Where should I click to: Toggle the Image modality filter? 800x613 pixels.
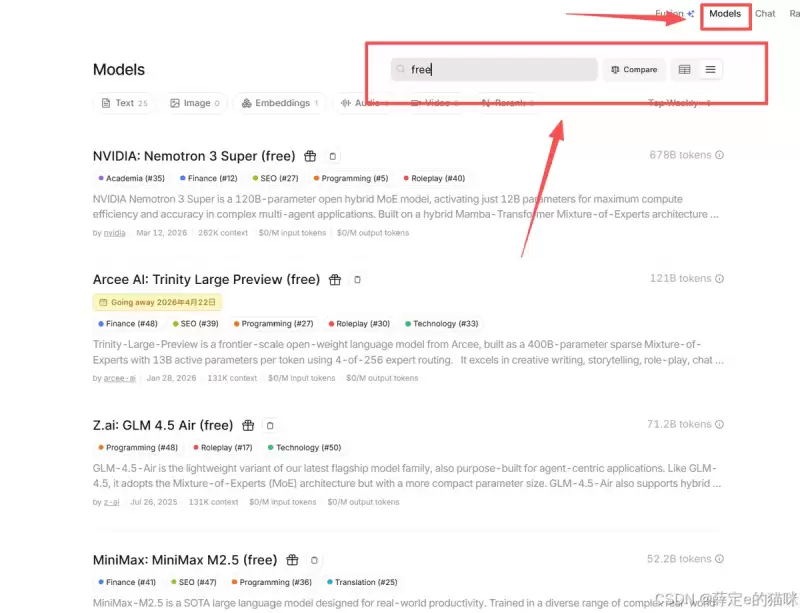[x=194, y=103]
